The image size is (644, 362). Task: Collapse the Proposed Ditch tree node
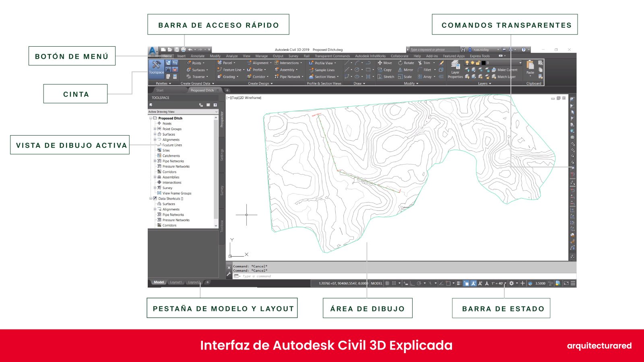pos(151,118)
